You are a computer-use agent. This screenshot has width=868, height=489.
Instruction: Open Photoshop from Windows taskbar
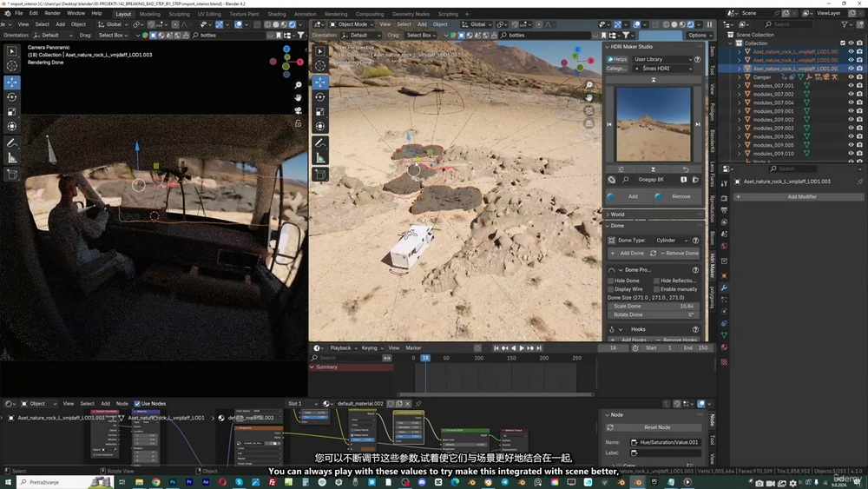173,482
